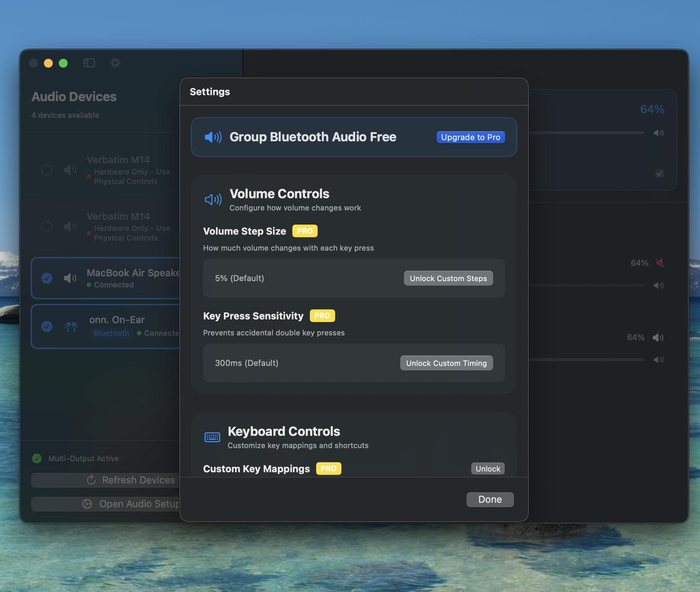
Task: Open settings via the gear icon
Action: pos(115,63)
